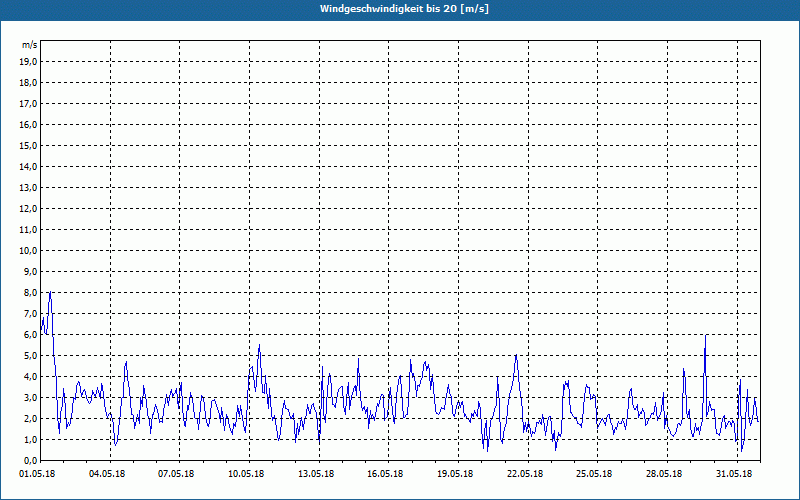This screenshot has width=800, height=500.
Task: Click the y-axis value '11,0'
Action: point(28,230)
